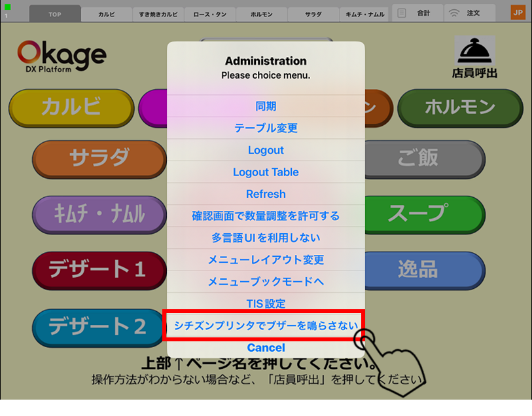Toggle シチズンプリンタでブザーを鳴らさない option
Image resolution: width=532 pixels, height=416 pixels.
pyautogui.click(x=266, y=326)
